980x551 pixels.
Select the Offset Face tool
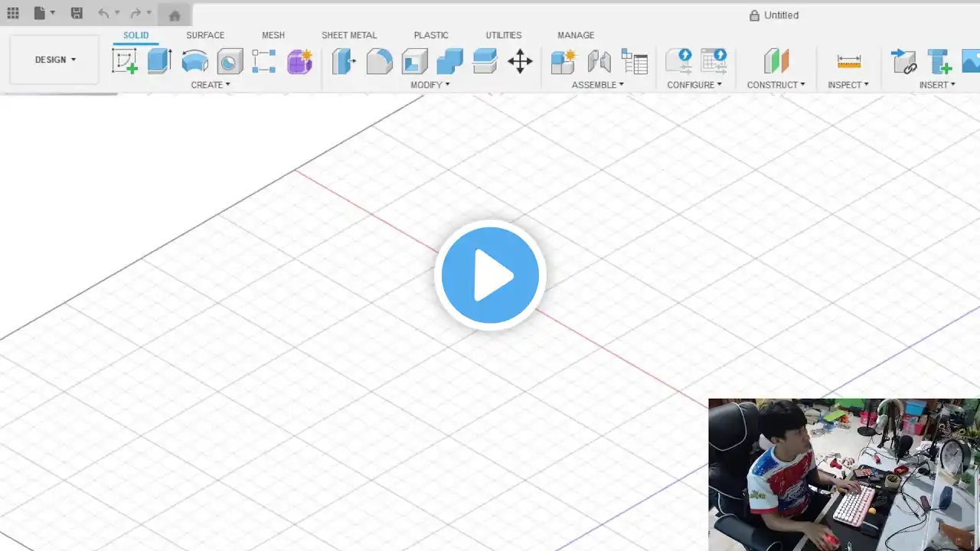click(x=485, y=61)
